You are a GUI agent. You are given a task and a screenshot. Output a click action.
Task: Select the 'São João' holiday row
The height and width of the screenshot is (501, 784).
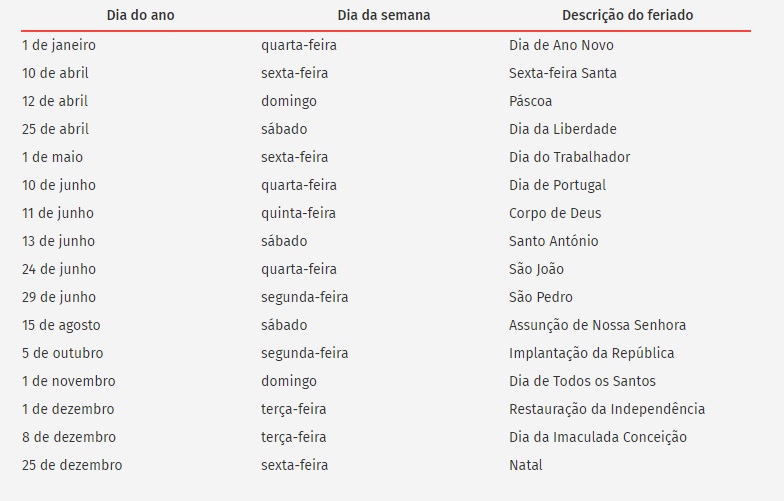click(x=386, y=269)
